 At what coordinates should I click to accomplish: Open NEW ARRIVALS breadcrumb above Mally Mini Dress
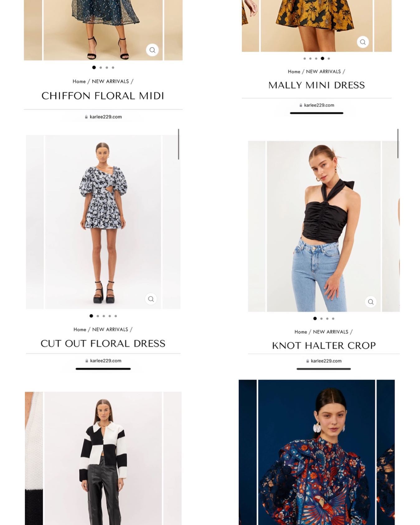(323, 72)
